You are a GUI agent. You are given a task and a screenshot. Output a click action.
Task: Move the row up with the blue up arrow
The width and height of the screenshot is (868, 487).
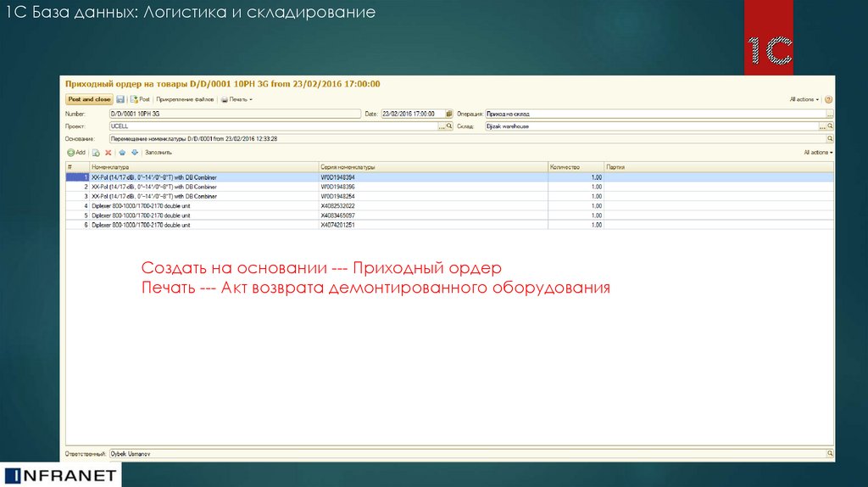[x=122, y=153]
